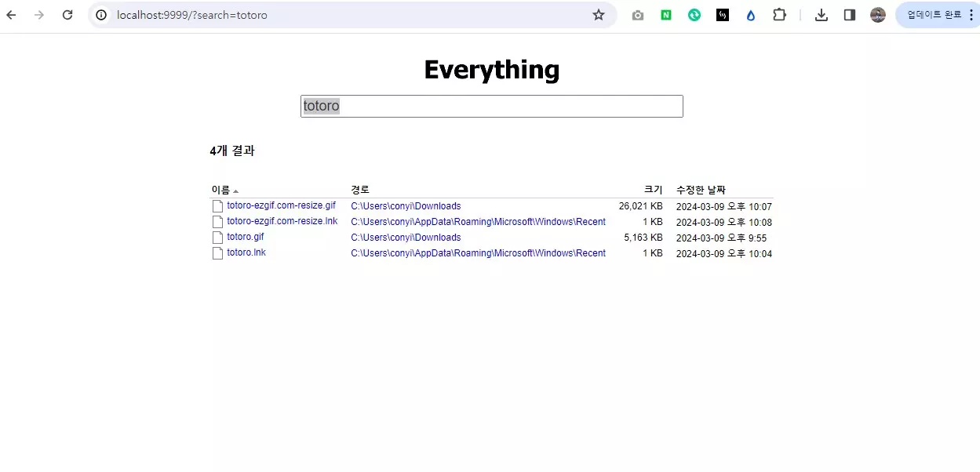Open Downloads path of totoro.gif
The width and height of the screenshot is (980, 472).
406,238
